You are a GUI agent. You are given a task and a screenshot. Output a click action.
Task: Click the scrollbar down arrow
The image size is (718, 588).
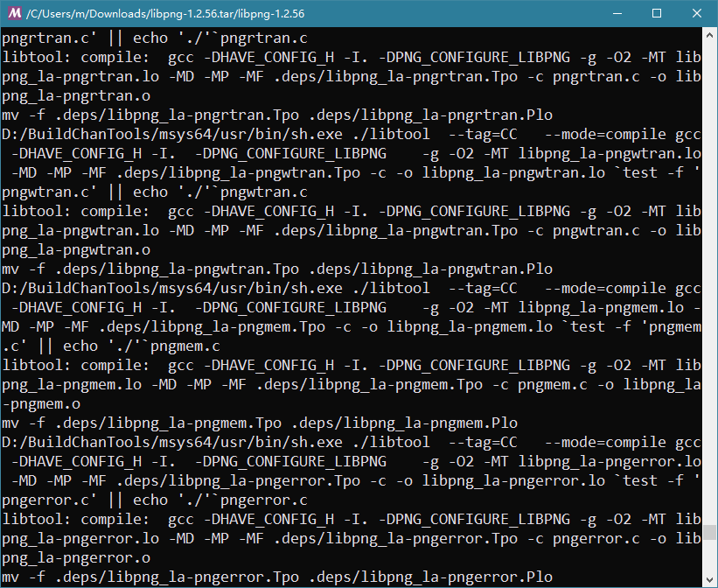(x=710, y=579)
